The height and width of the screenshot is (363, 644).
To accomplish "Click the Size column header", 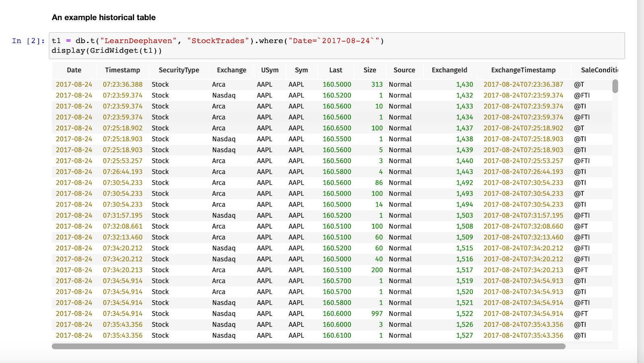I will pyautogui.click(x=370, y=70).
